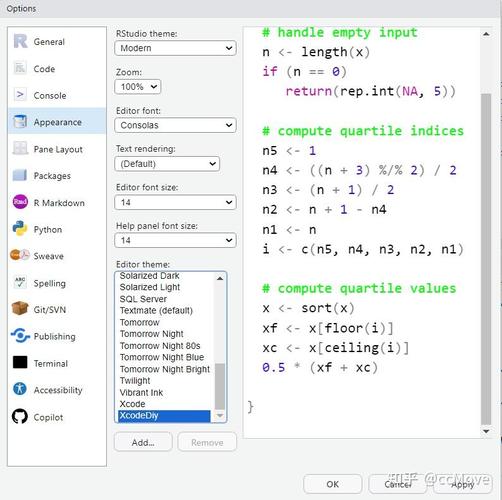Select the Accessibility icon
This screenshot has width=502, height=500.
coord(20,389)
